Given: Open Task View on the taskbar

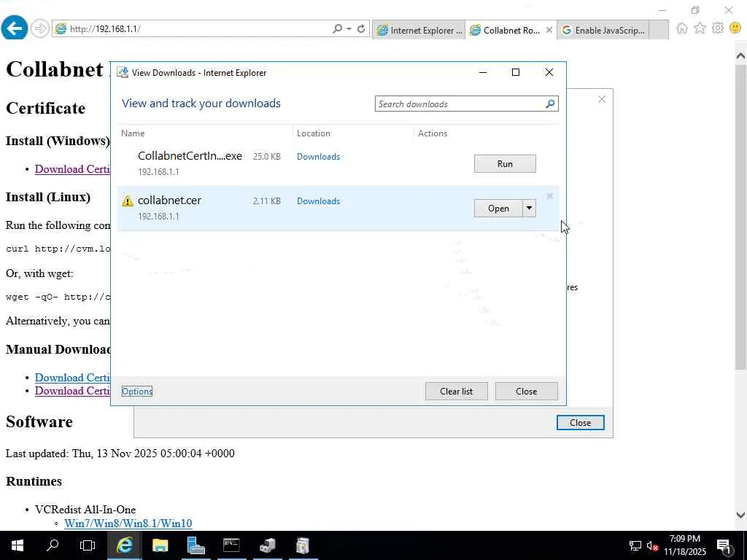Looking at the screenshot, I should 88,545.
